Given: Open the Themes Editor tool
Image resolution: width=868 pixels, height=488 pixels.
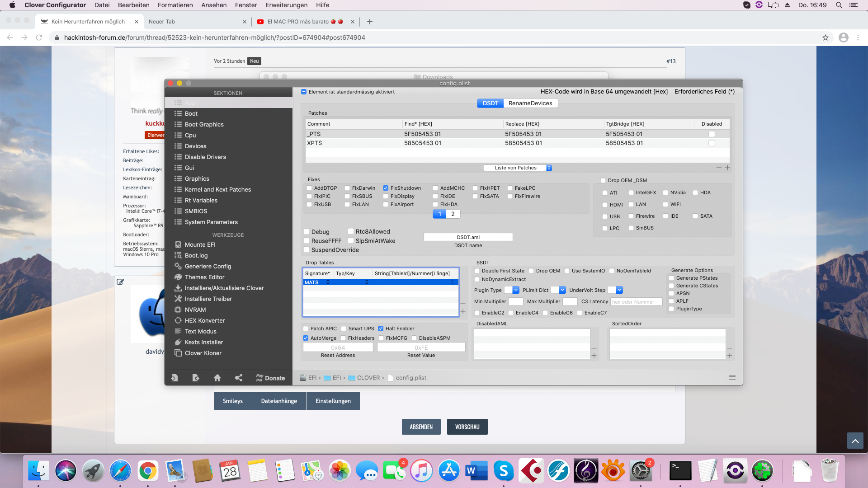Looking at the screenshot, I should pos(204,277).
